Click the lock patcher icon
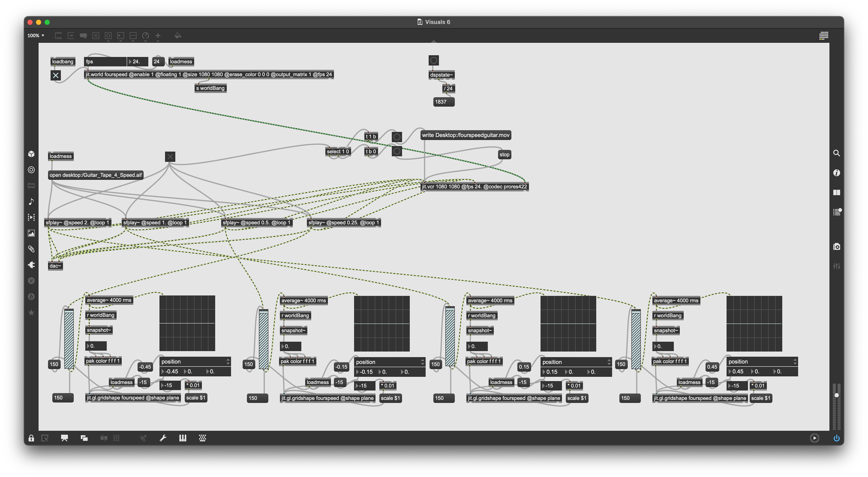 [x=31, y=438]
